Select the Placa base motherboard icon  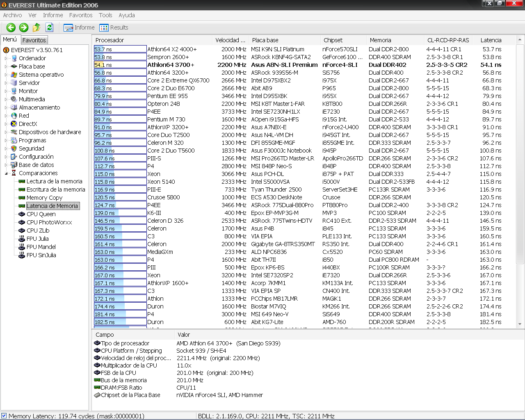(14, 66)
